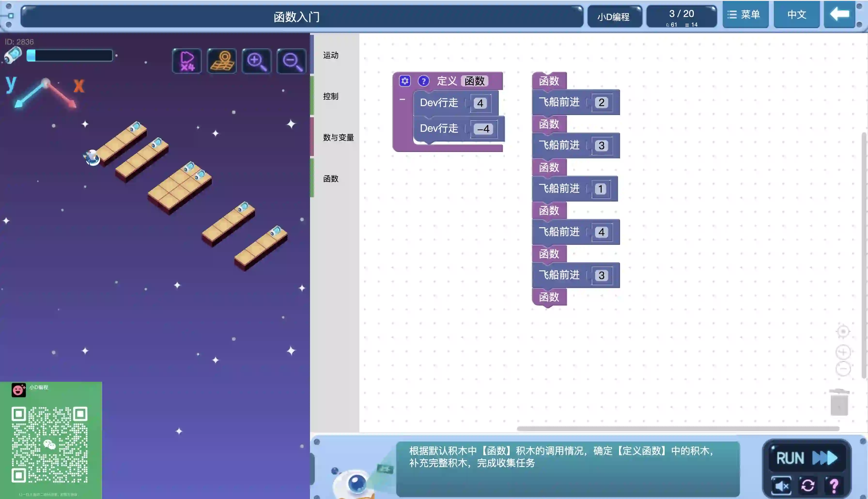The image size is (868, 499).
Task: Open the 数与变量 block category
Action: (338, 137)
